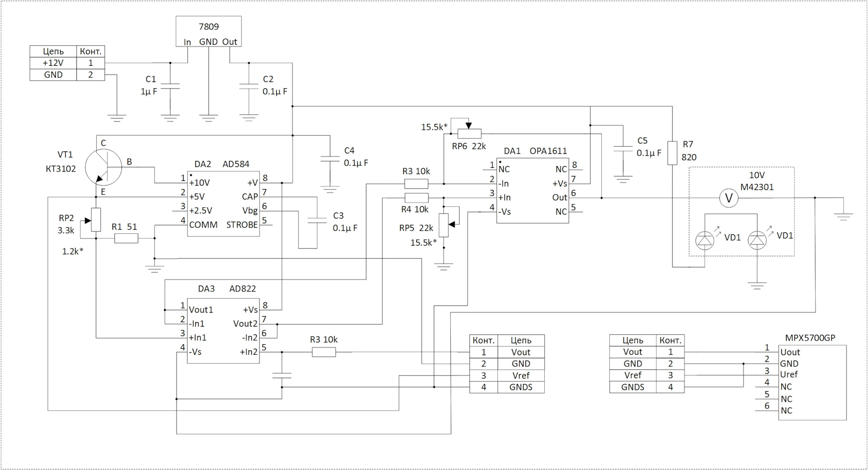This screenshot has width=868, height=470.
Task: Click the 7809 regulator label
Action: click(208, 27)
